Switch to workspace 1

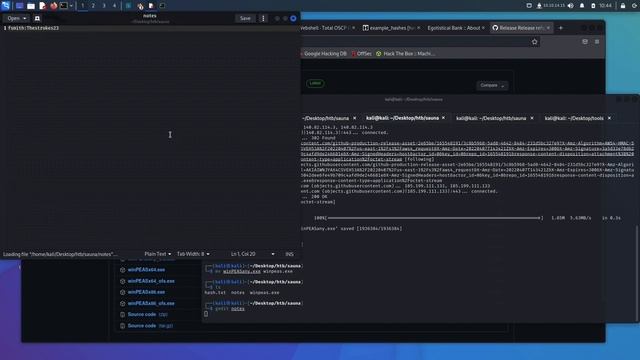(x=82, y=6)
